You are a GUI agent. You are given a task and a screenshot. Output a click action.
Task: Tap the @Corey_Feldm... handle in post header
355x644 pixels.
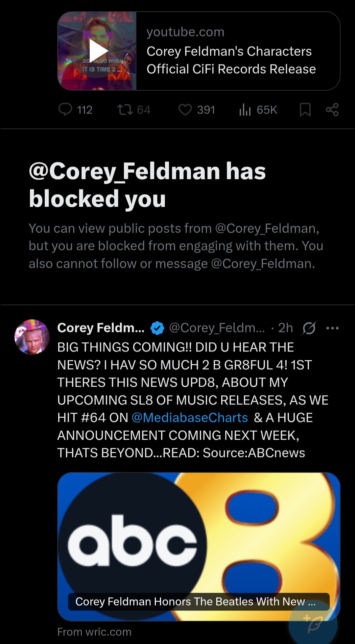217,328
